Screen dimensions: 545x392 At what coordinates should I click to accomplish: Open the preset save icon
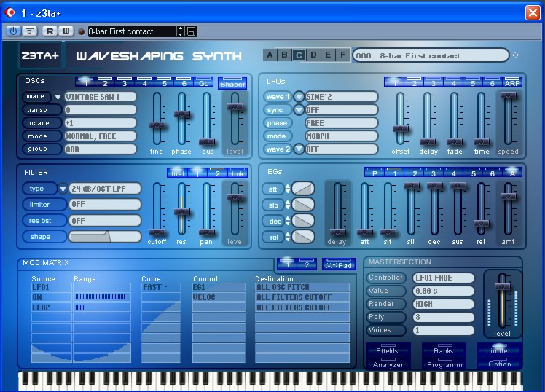coord(191,31)
